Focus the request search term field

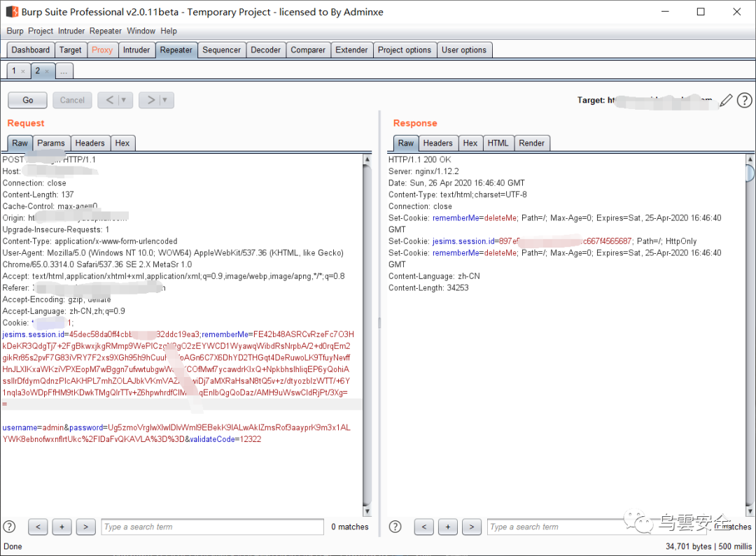[x=213, y=527]
